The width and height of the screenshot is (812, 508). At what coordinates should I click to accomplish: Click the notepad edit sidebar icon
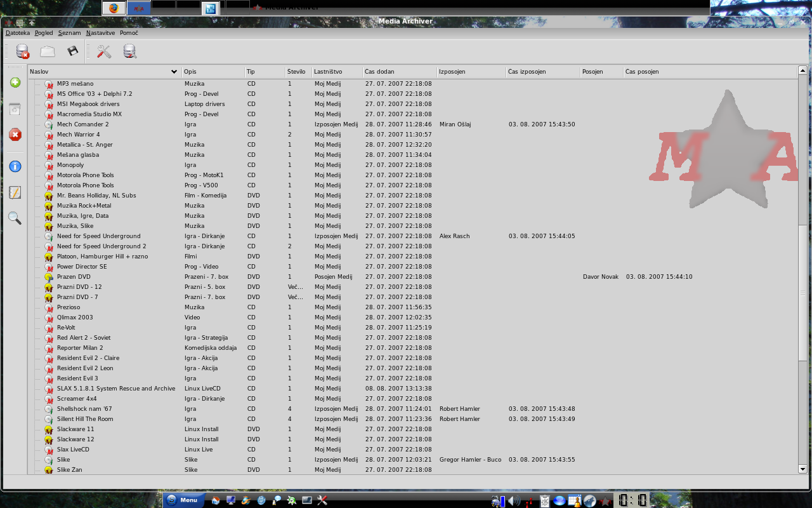click(x=15, y=192)
